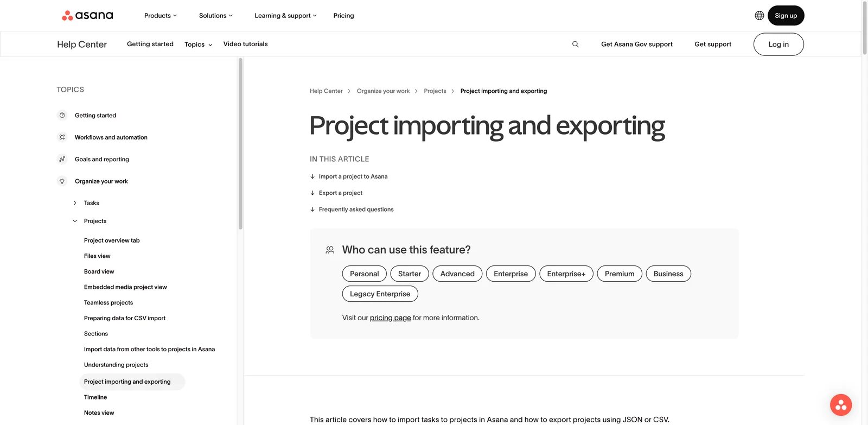Open Preparing data for CSV import
The height and width of the screenshot is (425, 868).
[x=125, y=318]
